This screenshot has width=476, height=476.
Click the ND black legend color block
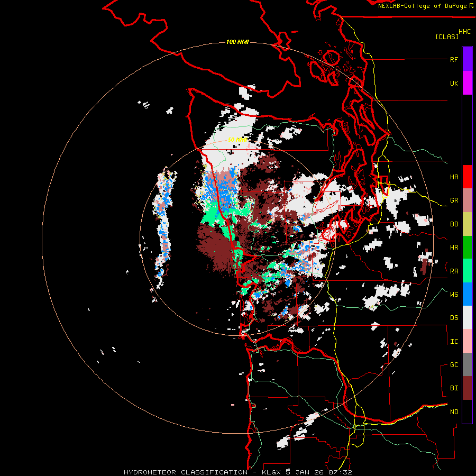[467, 411]
